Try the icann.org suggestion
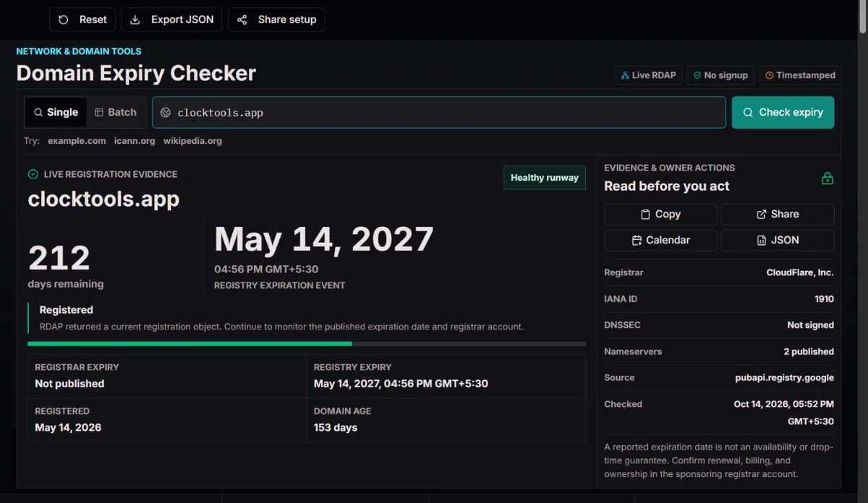This screenshot has width=868, height=503. point(135,141)
